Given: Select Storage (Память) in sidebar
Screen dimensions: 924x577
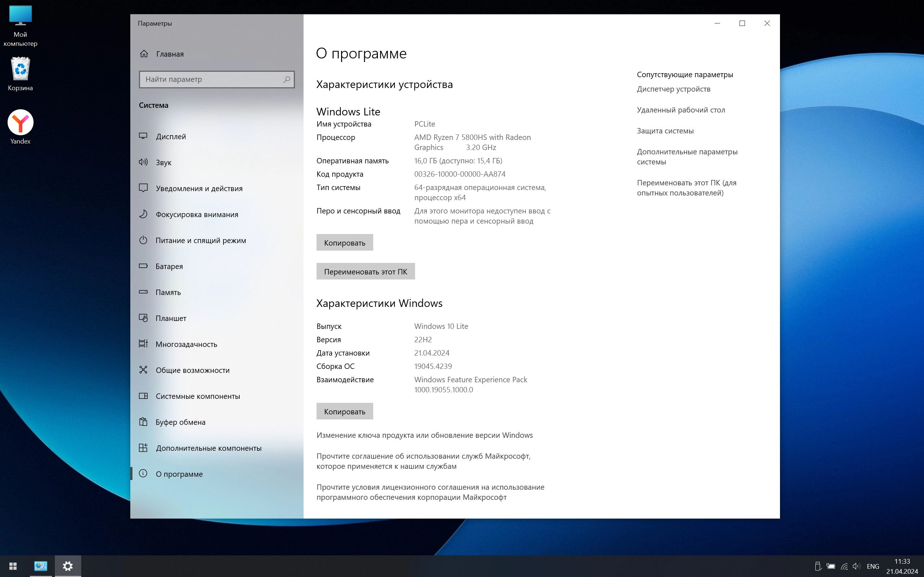Looking at the screenshot, I should pos(168,292).
